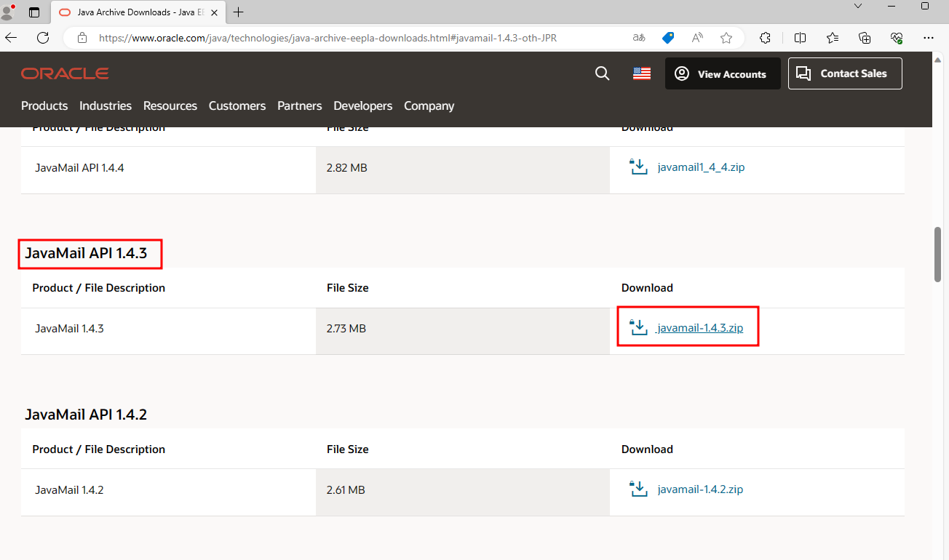
Task: Click the Contact Sales button
Action: pos(845,73)
